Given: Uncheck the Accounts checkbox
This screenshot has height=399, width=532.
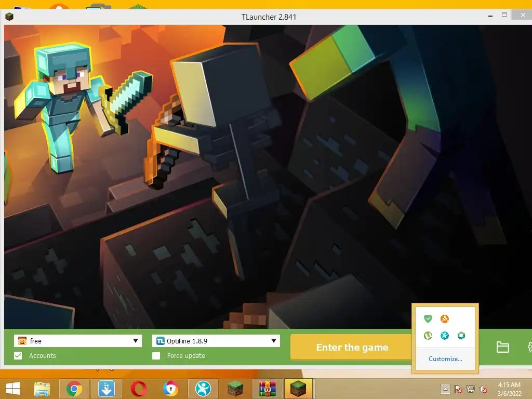Looking at the screenshot, I should (18, 355).
